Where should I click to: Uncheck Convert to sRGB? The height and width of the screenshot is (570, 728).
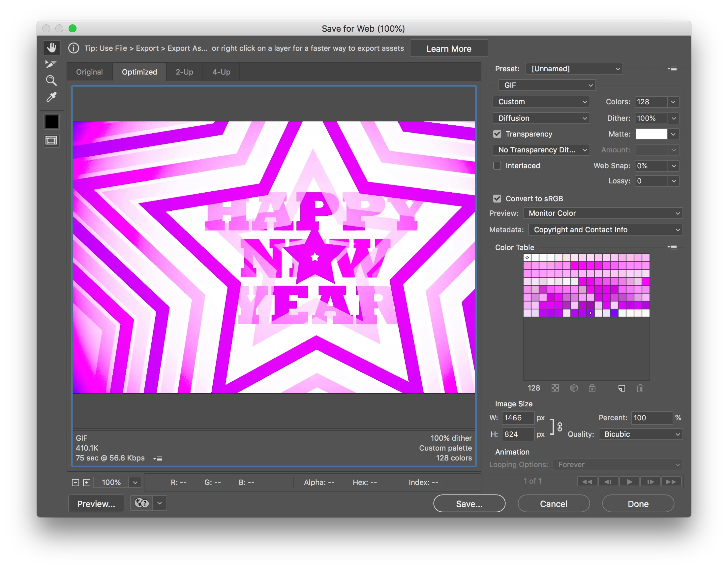497,199
